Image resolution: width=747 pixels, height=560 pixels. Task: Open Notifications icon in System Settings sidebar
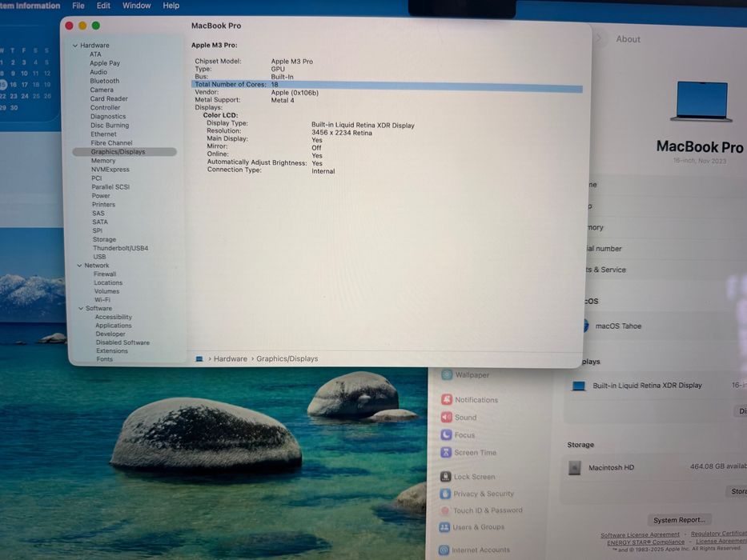(x=447, y=399)
